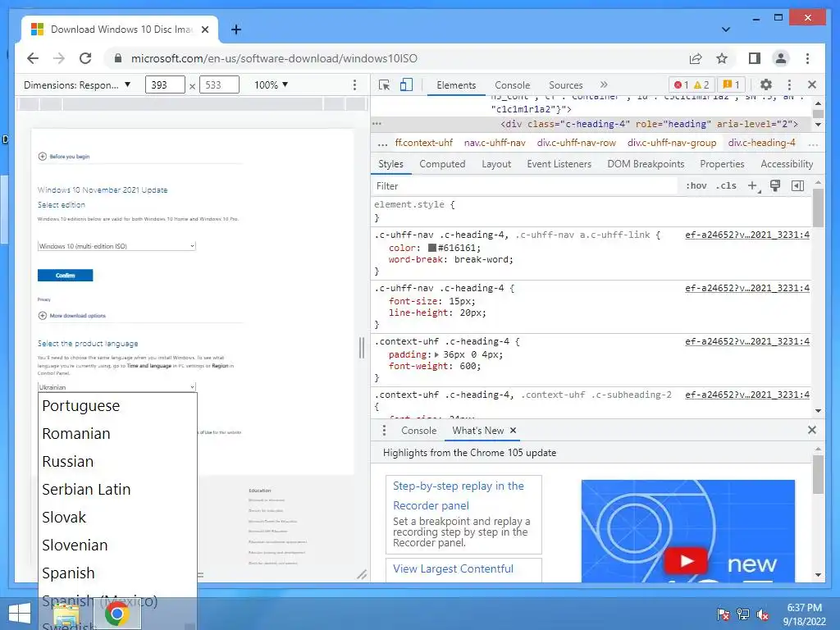The image size is (840, 630).
Task: Open the drawer kebab menu
Action: pos(384,430)
